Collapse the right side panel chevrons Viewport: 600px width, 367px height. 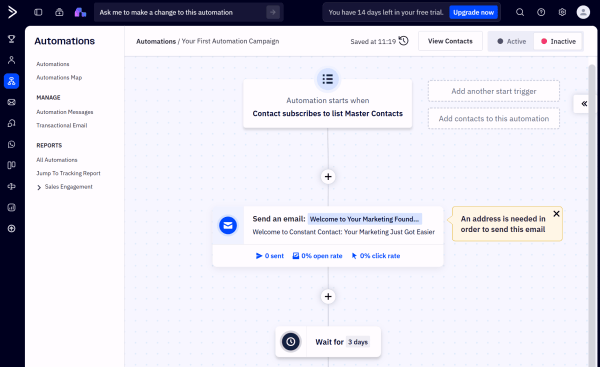[584, 104]
